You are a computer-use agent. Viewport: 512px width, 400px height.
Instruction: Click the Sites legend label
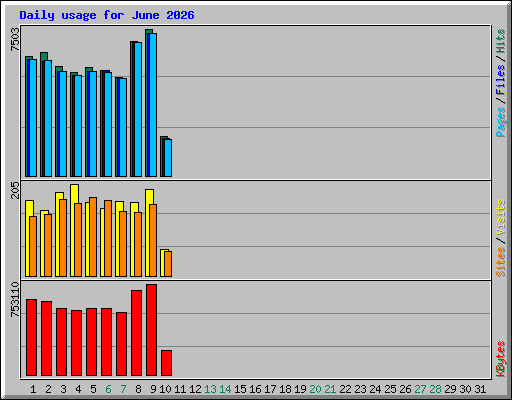click(x=500, y=262)
